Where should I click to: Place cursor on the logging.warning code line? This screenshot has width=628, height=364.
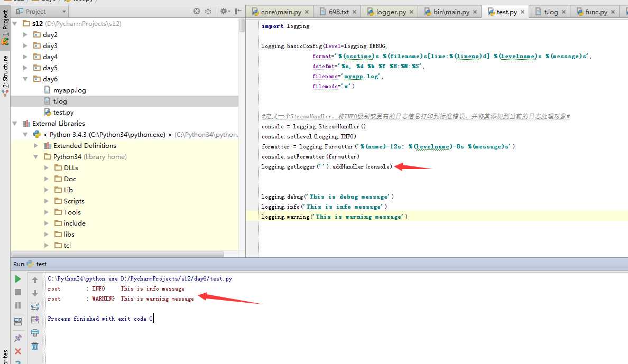[334, 217]
